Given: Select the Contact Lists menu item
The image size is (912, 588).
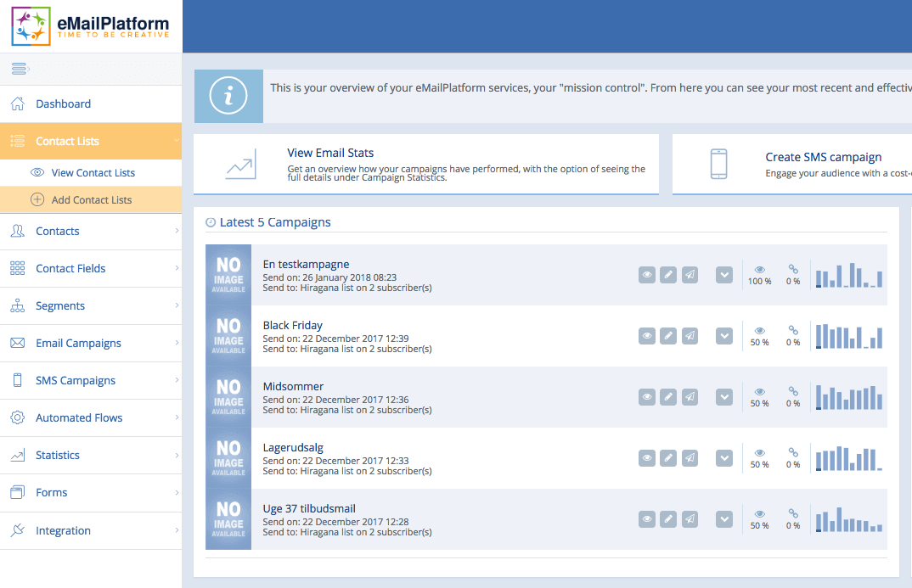Looking at the screenshot, I should click(91, 141).
